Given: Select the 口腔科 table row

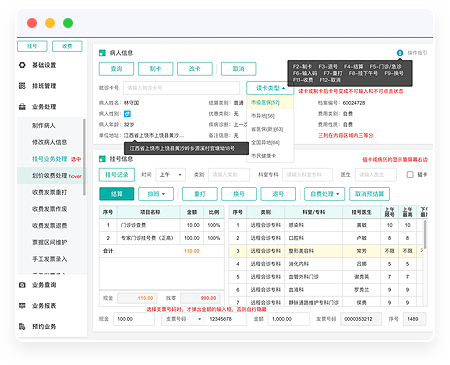Looking at the screenshot, I should (326, 238).
